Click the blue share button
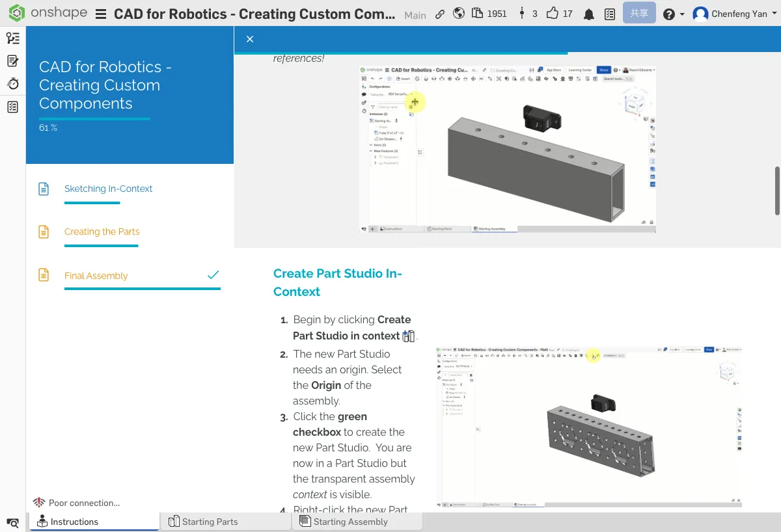The width and height of the screenshot is (781, 532). [x=639, y=14]
